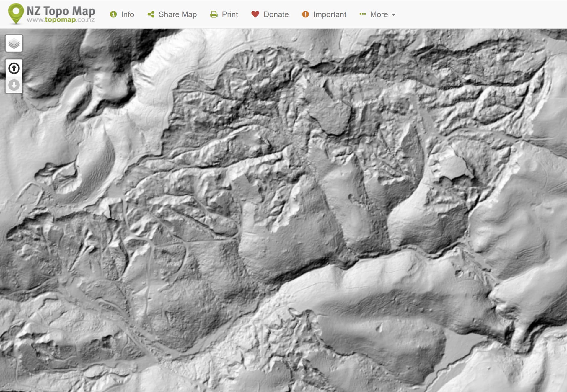
Task: Open the map layers selector button
Action: pos(14,43)
